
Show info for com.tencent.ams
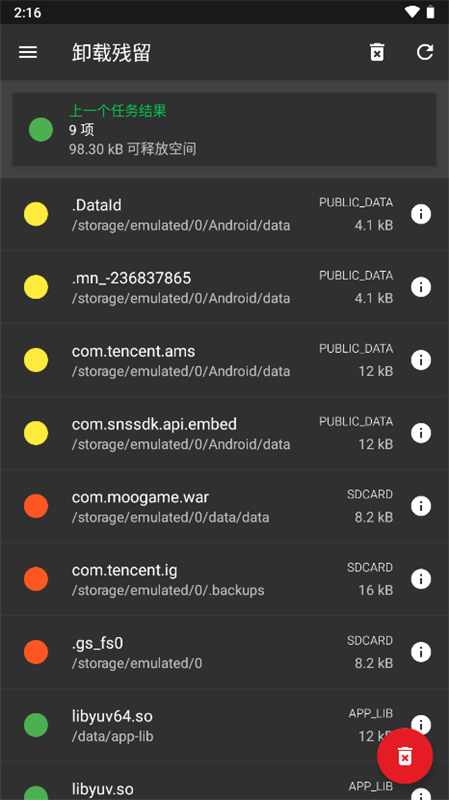[x=421, y=360]
